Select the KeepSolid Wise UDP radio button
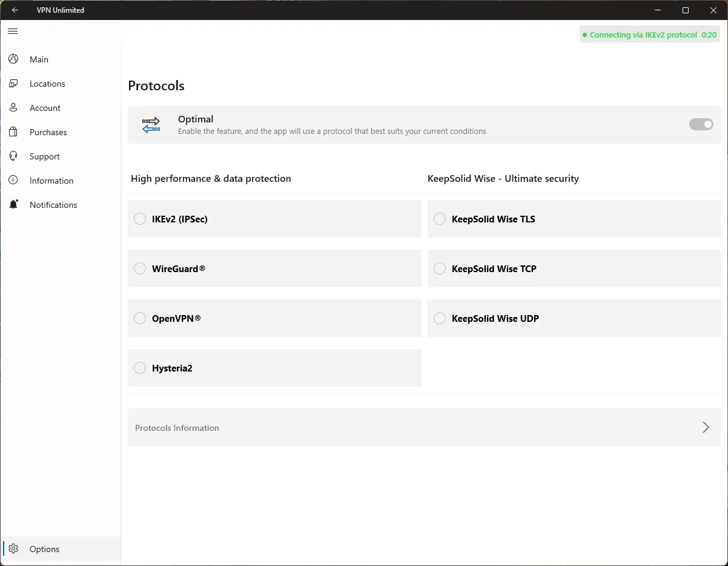The image size is (728, 566). [x=440, y=318]
